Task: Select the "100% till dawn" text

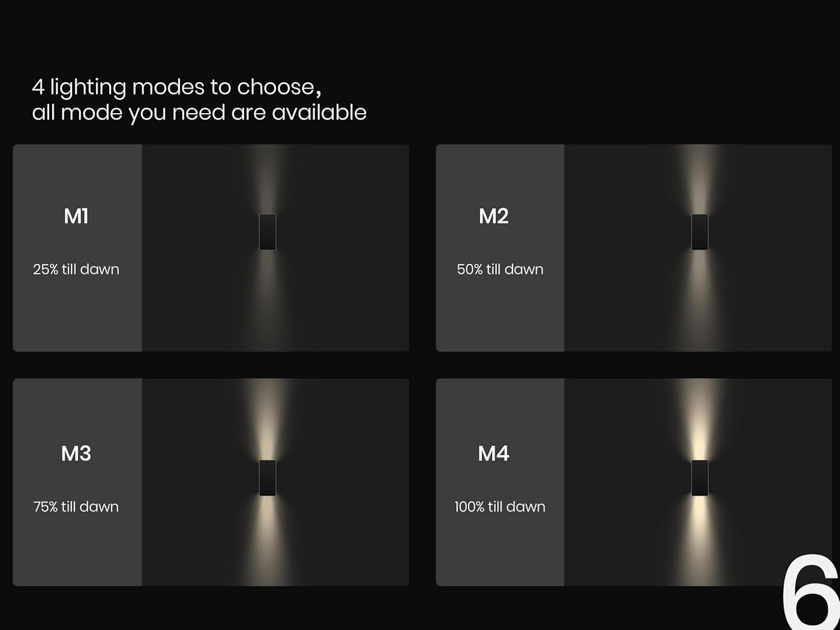Action: (500, 507)
